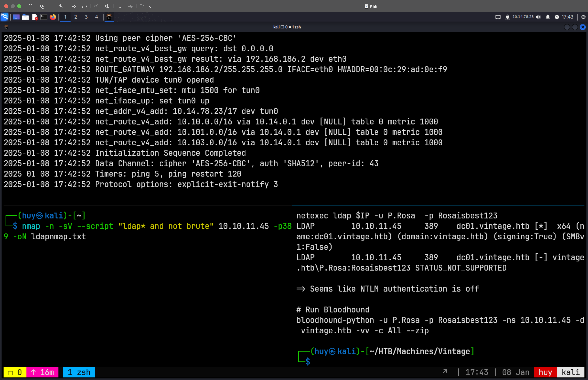Open the VPN network status indicator
This screenshot has height=380, width=588.
(x=507, y=17)
